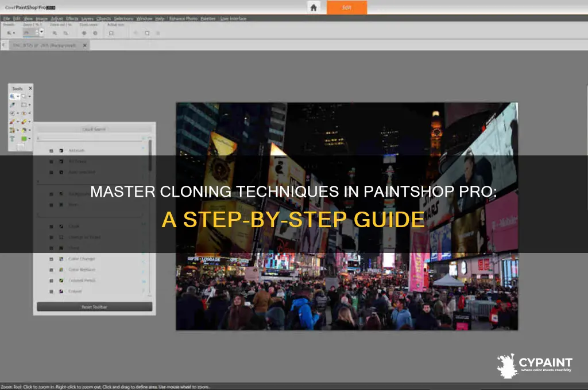
Task: Select the Text tool
Action: click(x=13, y=139)
